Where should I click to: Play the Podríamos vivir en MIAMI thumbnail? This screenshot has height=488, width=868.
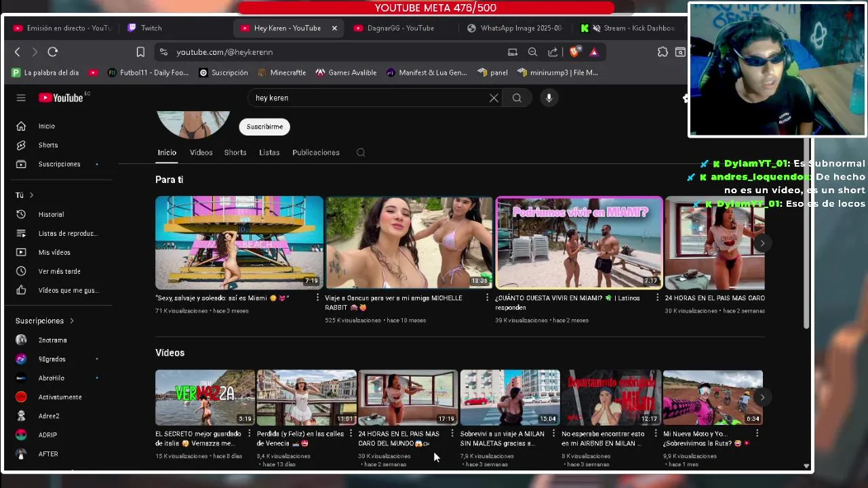(579, 243)
